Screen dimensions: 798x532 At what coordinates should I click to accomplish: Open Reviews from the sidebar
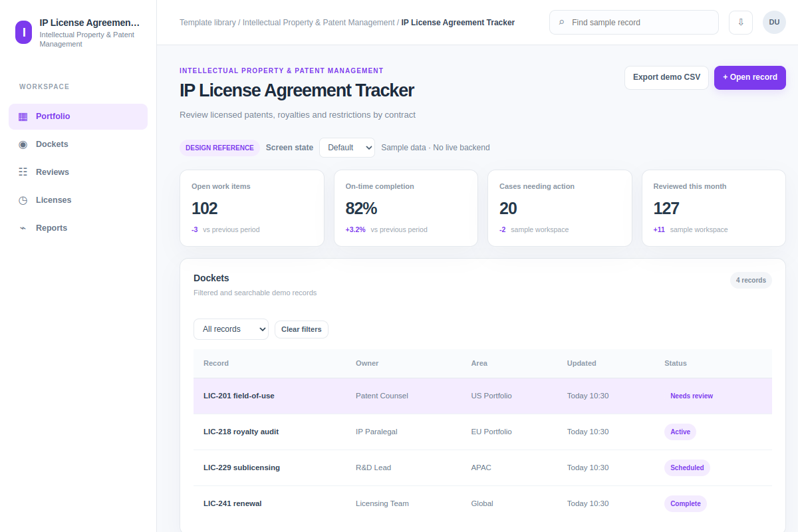(x=78, y=172)
